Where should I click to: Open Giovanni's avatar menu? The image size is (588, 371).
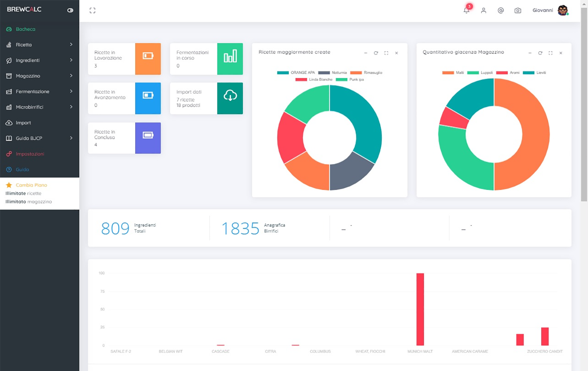coord(563,10)
